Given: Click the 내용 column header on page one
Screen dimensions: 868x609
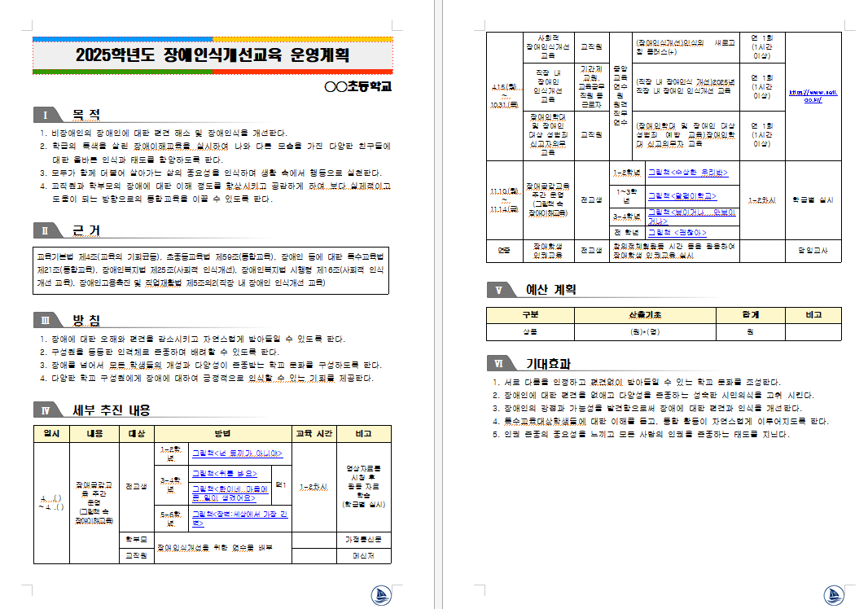Looking at the screenshot, I should 94,433.
